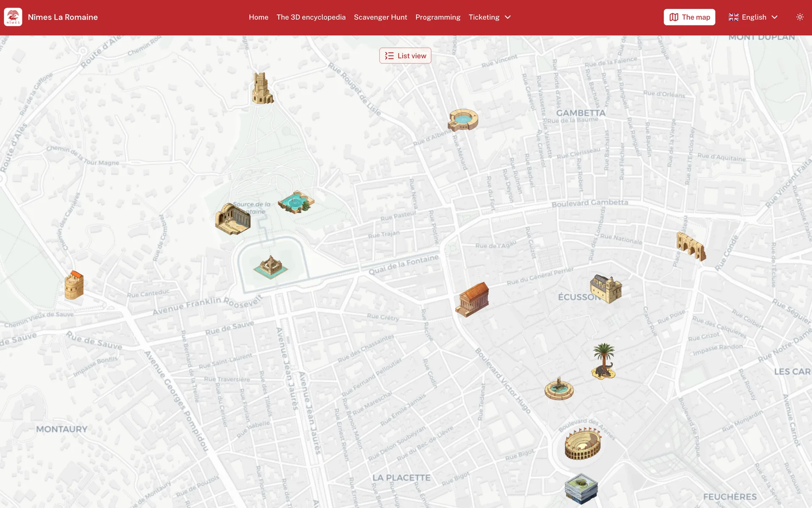Switch to List view
The height and width of the screenshot is (508, 812).
click(405, 56)
